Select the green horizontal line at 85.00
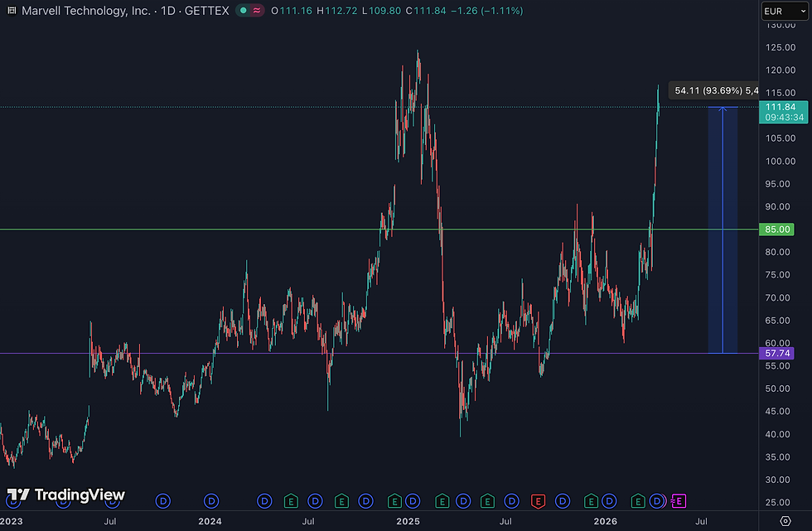812x531 pixels. coord(379,229)
